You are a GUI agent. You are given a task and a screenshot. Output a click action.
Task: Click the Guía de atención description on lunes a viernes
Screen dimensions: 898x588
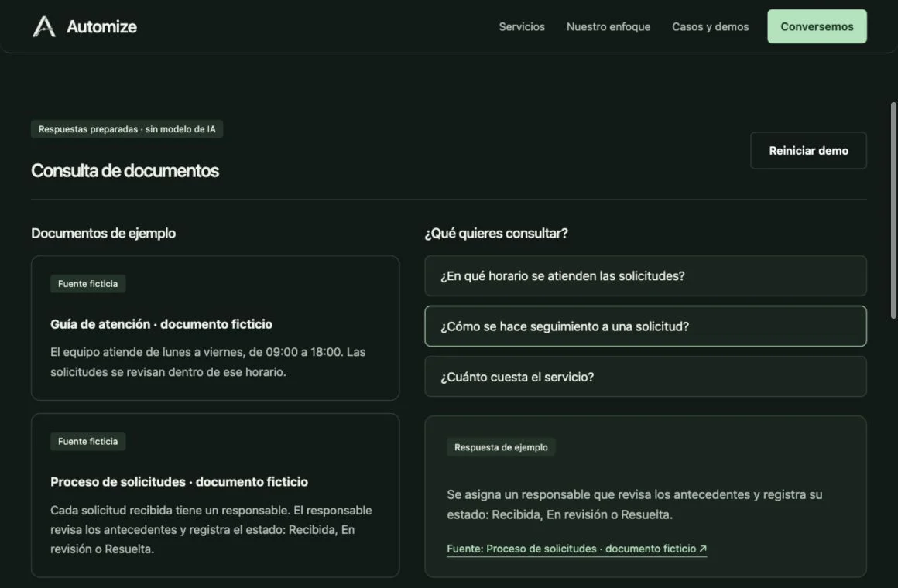208,362
